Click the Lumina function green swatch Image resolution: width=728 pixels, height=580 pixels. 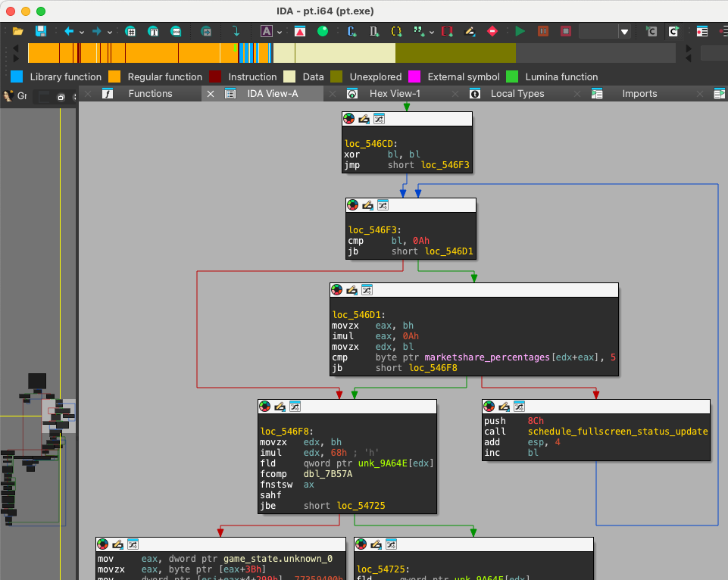pos(511,76)
